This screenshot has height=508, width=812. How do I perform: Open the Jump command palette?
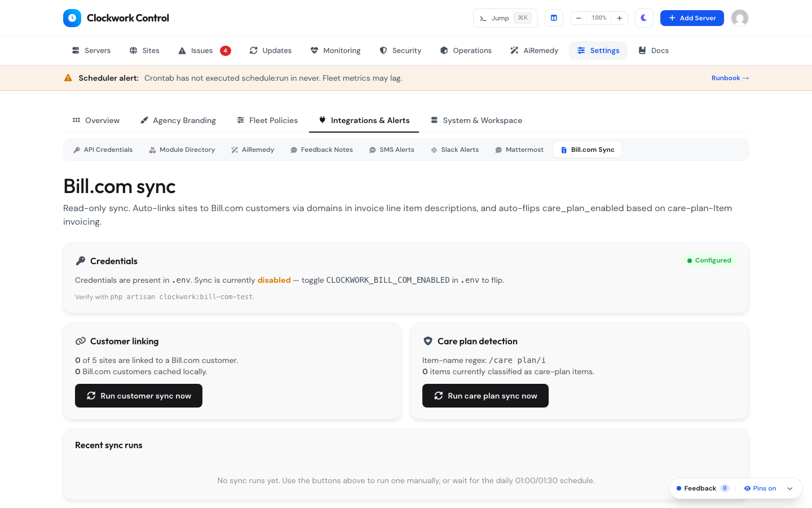tap(505, 18)
